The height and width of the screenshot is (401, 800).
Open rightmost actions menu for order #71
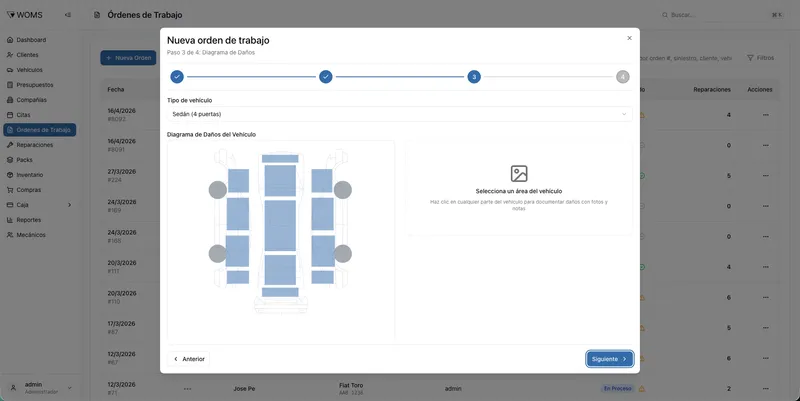pos(765,389)
